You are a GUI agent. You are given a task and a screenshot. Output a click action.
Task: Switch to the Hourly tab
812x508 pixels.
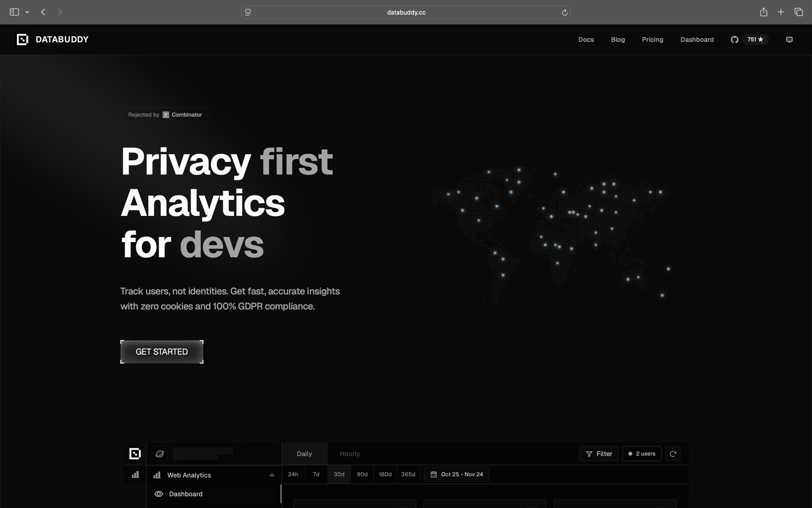(x=350, y=454)
